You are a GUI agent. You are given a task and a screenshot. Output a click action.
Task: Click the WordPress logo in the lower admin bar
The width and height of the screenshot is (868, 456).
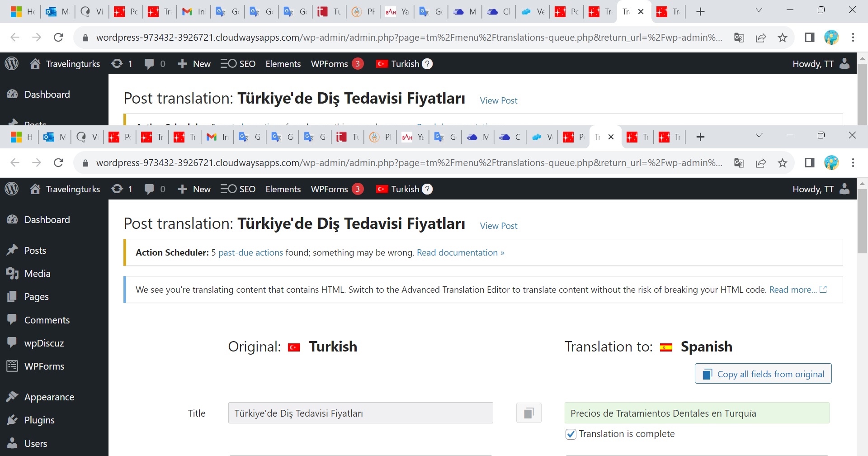tap(12, 189)
